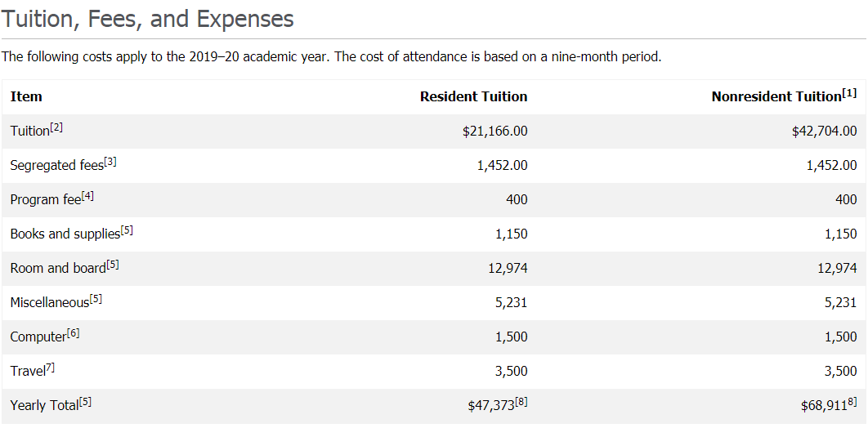
Task: Click the 2019–20 academic year intro sentence
Action: [331, 56]
